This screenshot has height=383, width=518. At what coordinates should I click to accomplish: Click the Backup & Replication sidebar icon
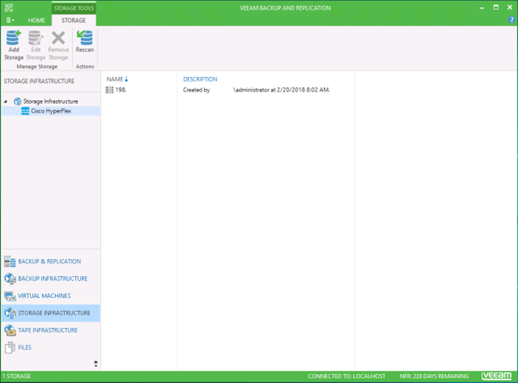(10, 261)
